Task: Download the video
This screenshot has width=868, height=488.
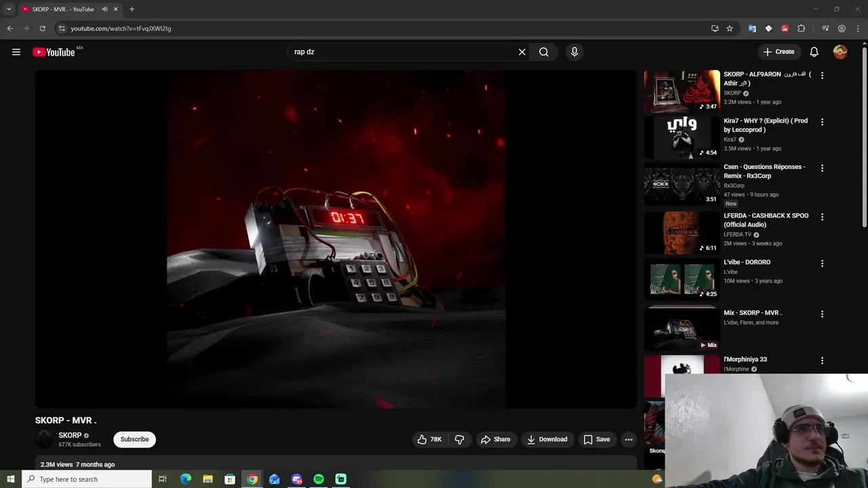Action: pyautogui.click(x=547, y=439)
